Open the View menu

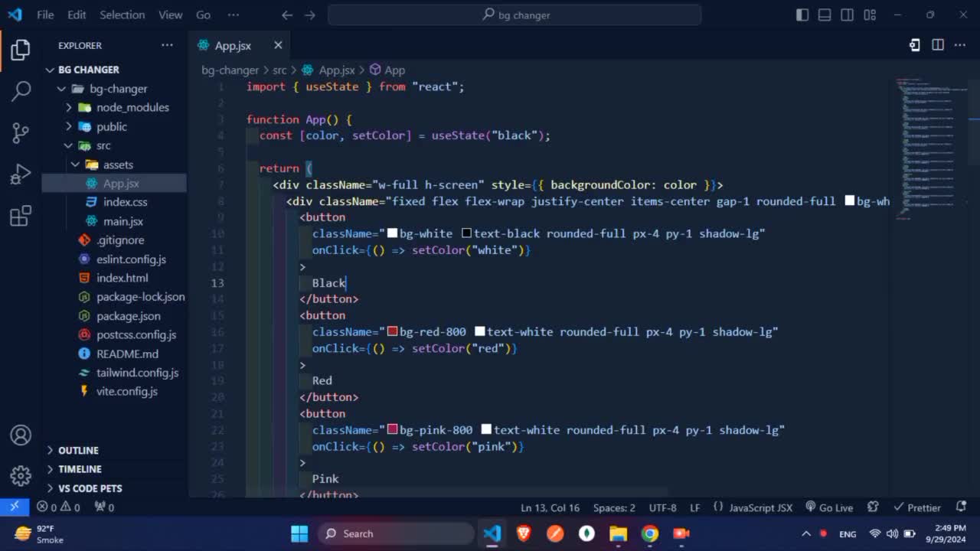(x=171, y=15)
